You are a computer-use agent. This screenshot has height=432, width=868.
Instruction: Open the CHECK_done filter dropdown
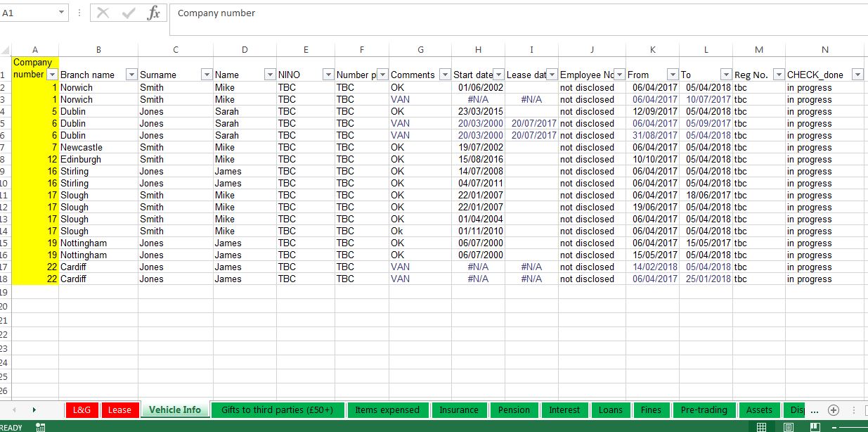(x=857, y=74)
